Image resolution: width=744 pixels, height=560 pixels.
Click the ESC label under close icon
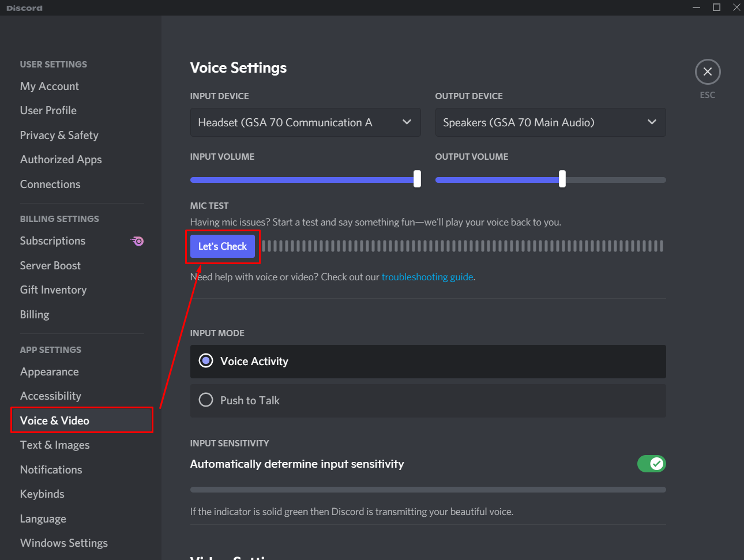pyautogui.click(x=708, y=95)
